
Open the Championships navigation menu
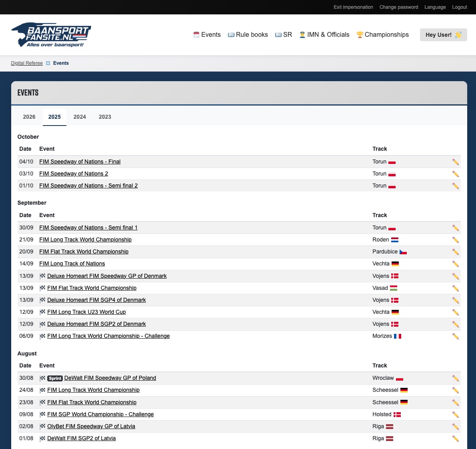[382, 35]
